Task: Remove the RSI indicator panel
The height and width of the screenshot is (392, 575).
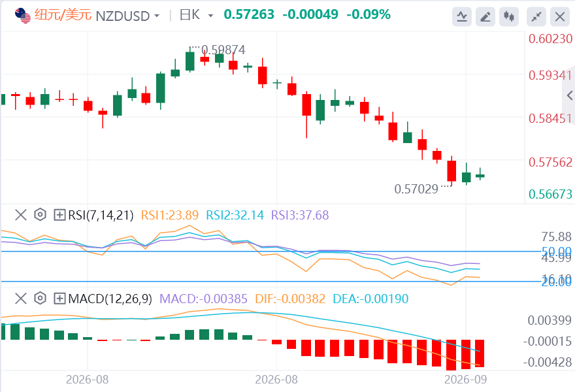Action: tap(21, 215)
